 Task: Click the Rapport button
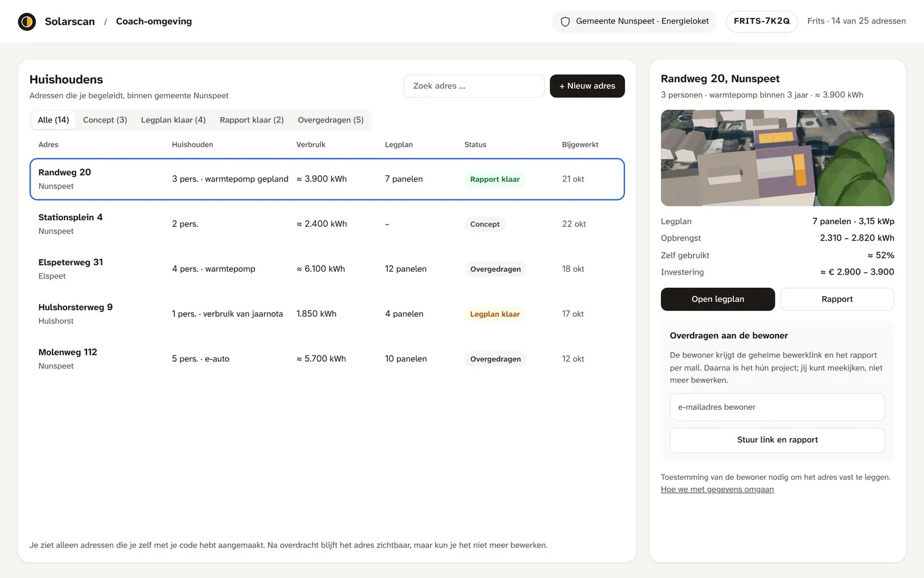click(837, 299)
